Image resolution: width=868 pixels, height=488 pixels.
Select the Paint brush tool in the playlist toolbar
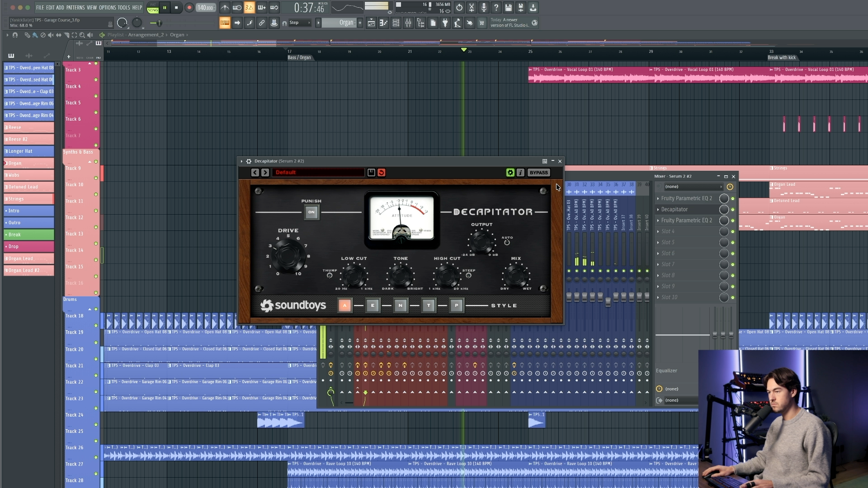[35, 35]
